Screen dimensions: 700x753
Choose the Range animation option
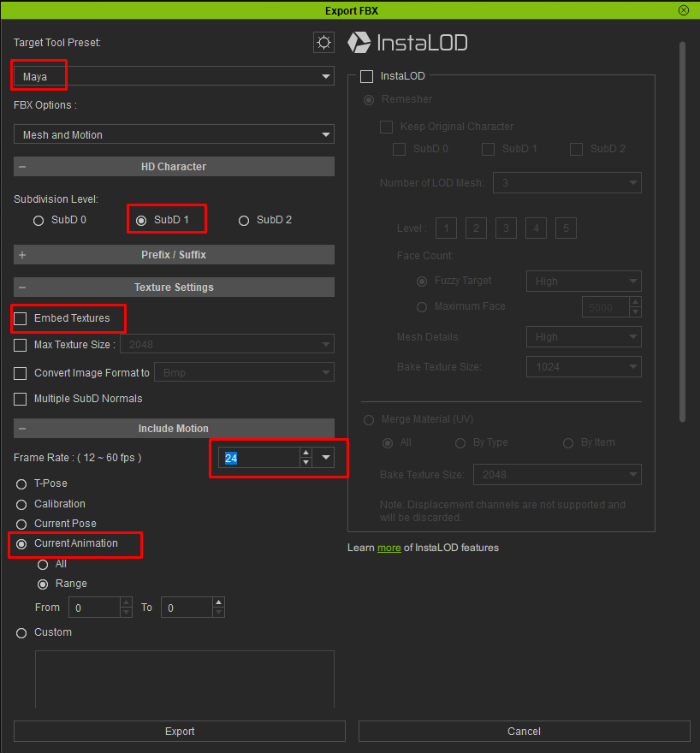coord(43,584)
